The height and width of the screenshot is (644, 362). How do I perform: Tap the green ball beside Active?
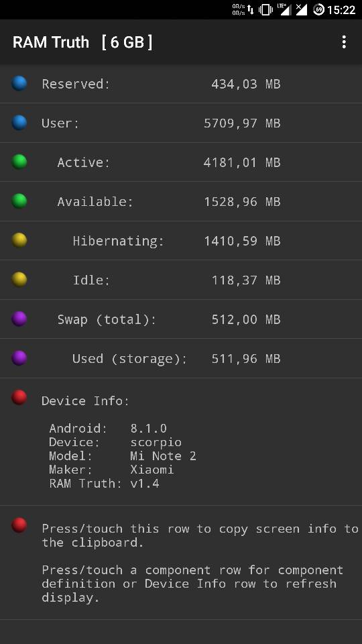pos(19,162)
